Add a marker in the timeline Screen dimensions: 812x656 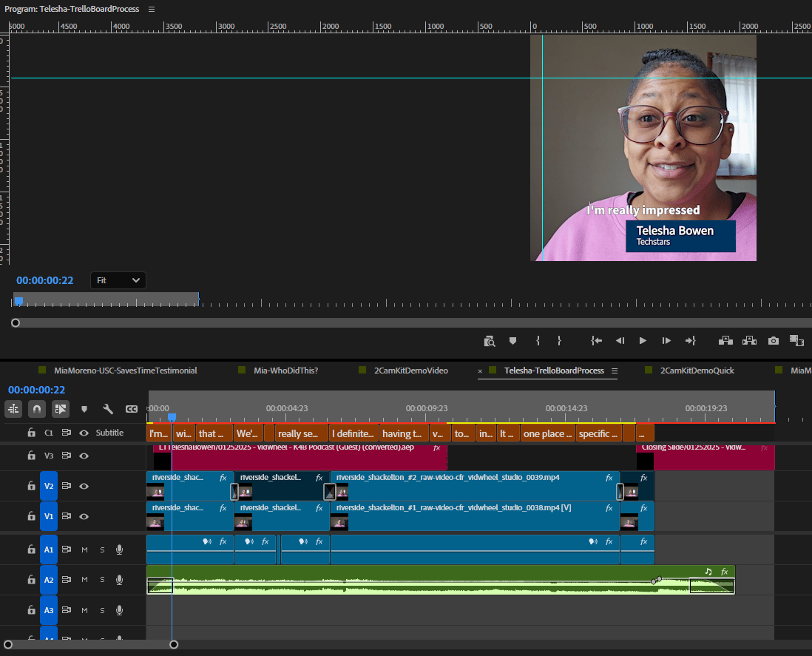[84, 409]
